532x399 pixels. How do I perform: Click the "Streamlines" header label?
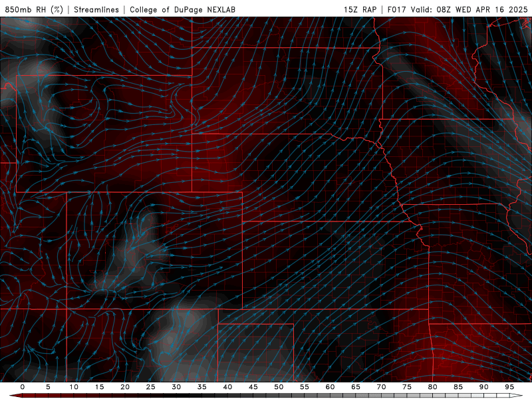pos(96,9)
